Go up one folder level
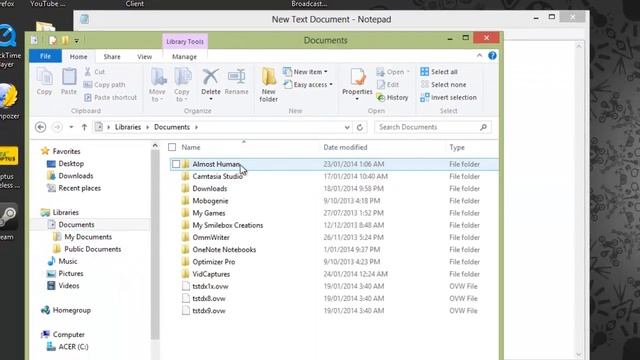The height and width of the screenshot is (360, 640). [x=84, y=127]
